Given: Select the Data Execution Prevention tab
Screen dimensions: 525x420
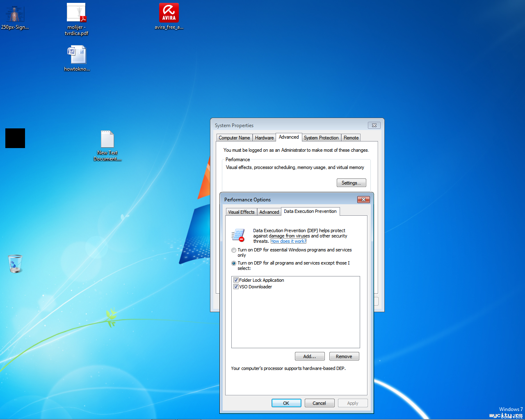Looking at the screenshot, I should [310, 211].
